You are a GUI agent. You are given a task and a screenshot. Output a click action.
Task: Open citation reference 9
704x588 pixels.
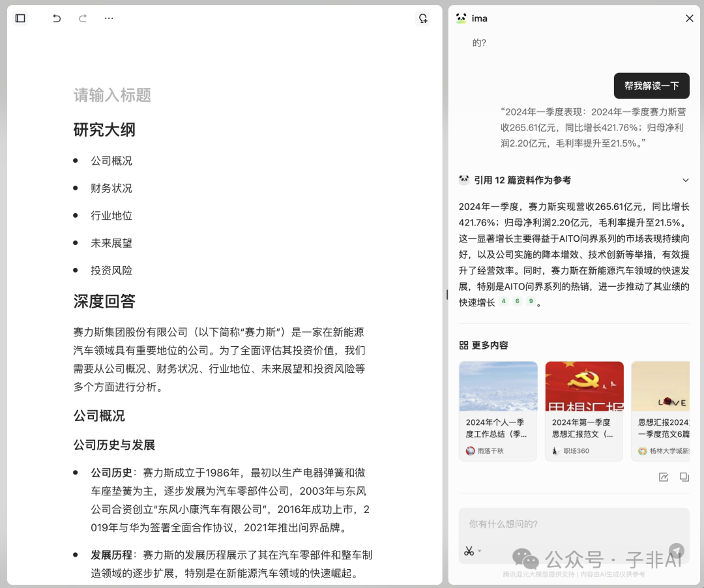[x=531, y=301]
